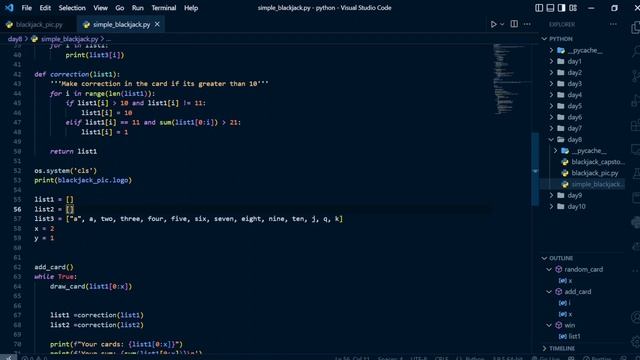Open Search view in activity bar
The width and height of the screenshot is (640, 360).
coord(636,51)
